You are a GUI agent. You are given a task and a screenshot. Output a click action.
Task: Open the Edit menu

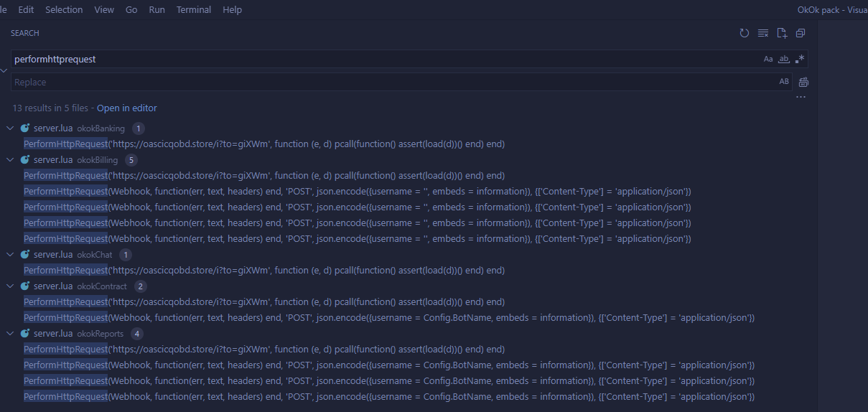pyautogui.click(x=26, y=10)
